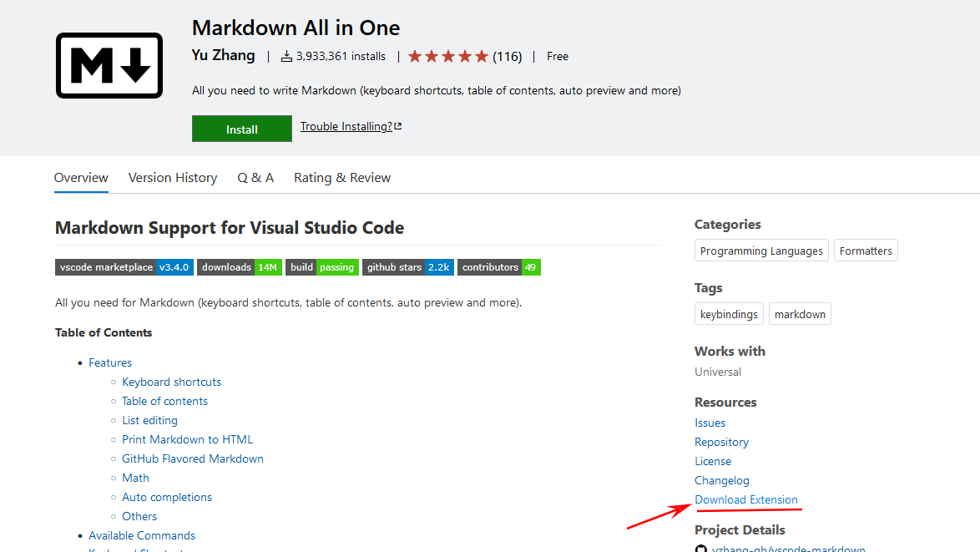Click the green Install button
The image size is (980, 552).
[x=241, y=129]
